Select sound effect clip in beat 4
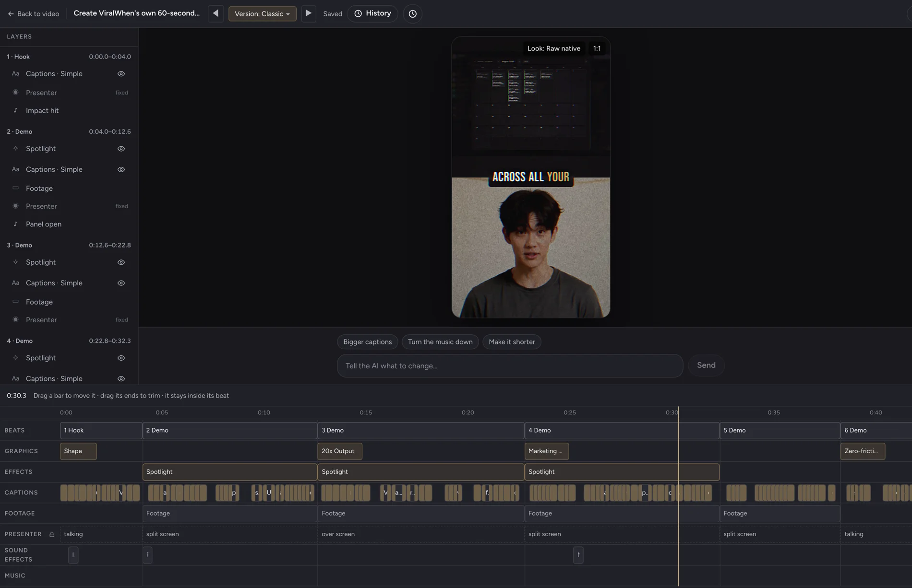Image resolution: width=912 pixels, height=588 pixels. point(578,555)
